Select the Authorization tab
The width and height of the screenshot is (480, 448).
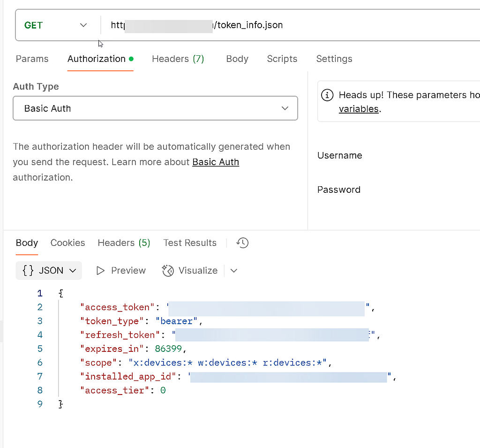click(x=100, y=59)
